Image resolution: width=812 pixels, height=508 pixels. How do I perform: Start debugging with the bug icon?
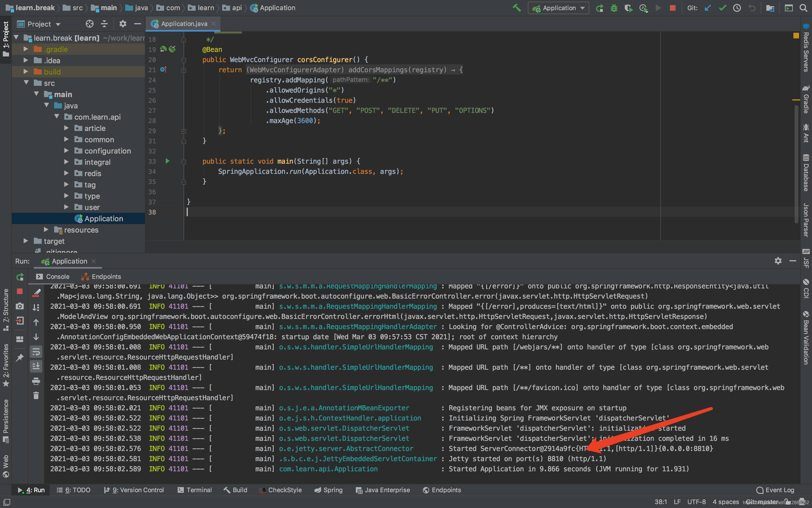click(x=614, y=8)
